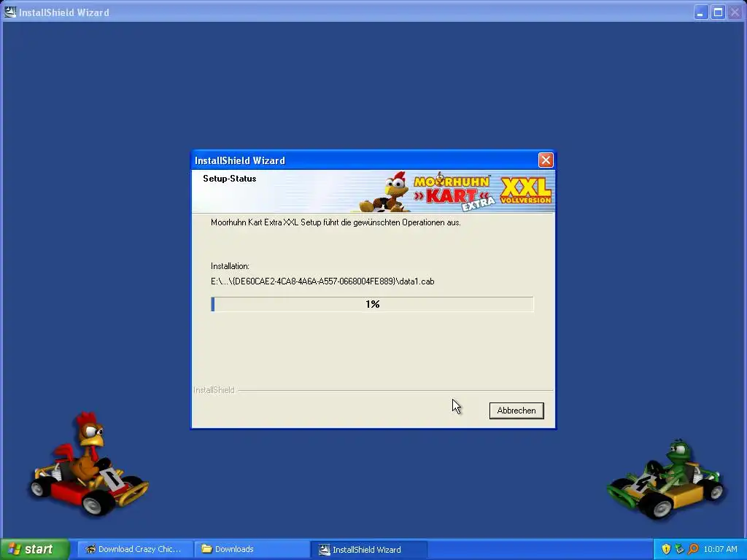This screenshot has width=747, height=560.
Task: Click the folder icon on Downloads taskbar button
Action: (206, 549)
